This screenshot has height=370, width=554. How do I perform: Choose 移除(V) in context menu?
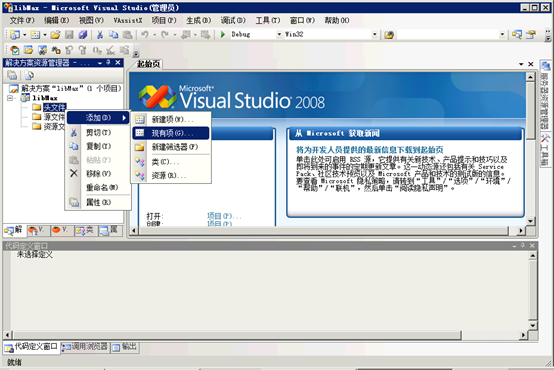tap(98, 174)
